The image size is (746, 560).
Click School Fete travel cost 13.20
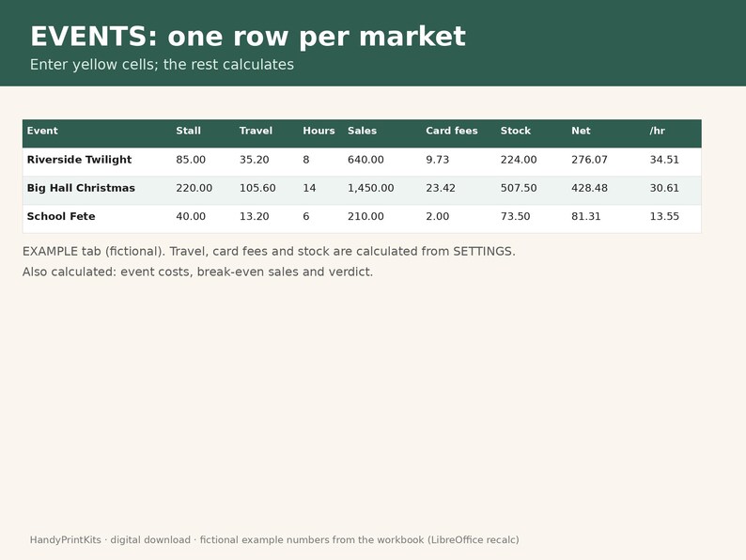point(254,216)
